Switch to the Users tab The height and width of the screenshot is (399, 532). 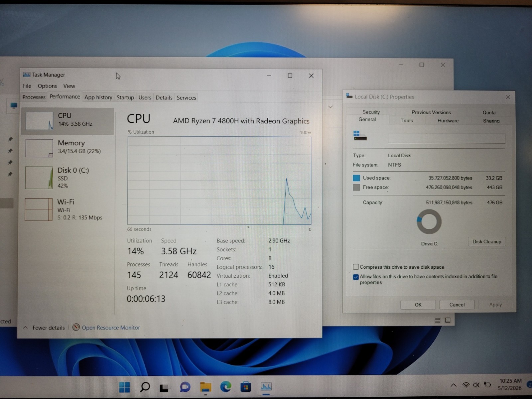click(x=145, y=97)
